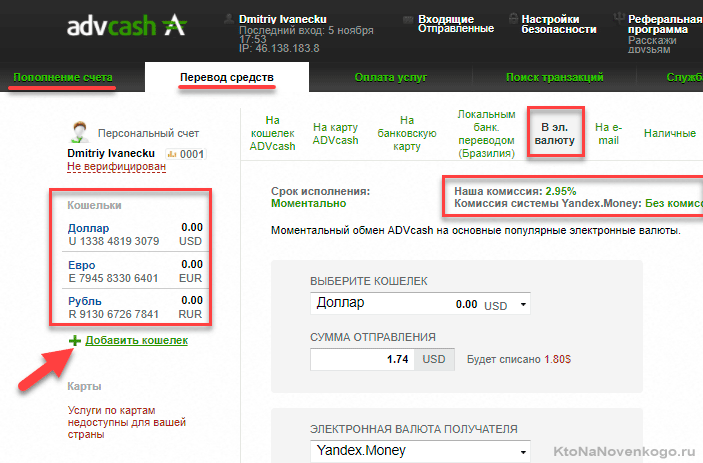Click the Персональный счет label
703x463 pixels.
(148, 133)
